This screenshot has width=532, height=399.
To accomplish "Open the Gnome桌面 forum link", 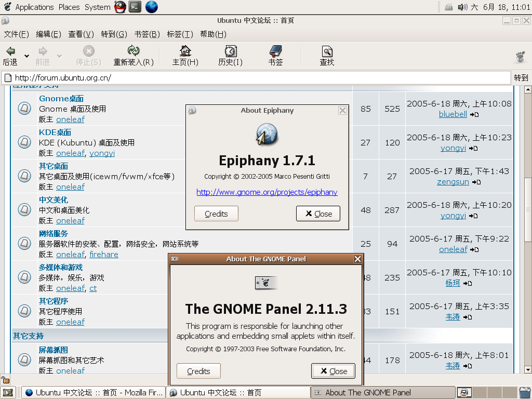I will 61,98.
